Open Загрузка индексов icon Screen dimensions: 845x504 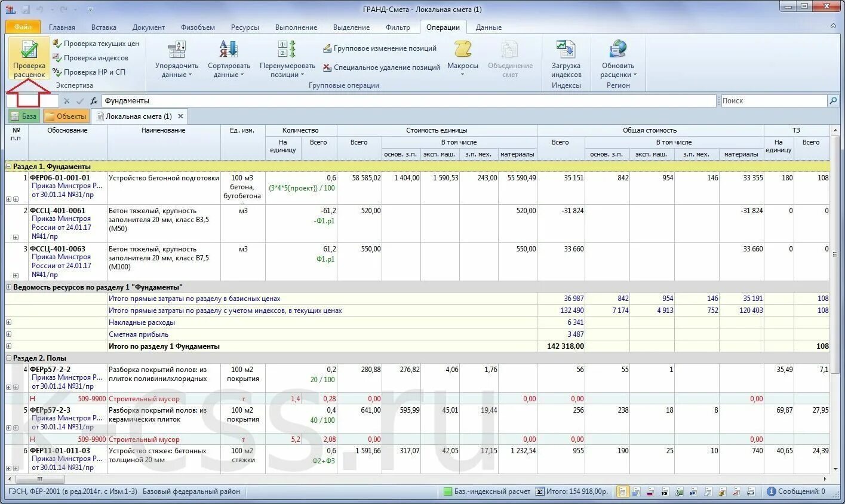click(566, 49)
